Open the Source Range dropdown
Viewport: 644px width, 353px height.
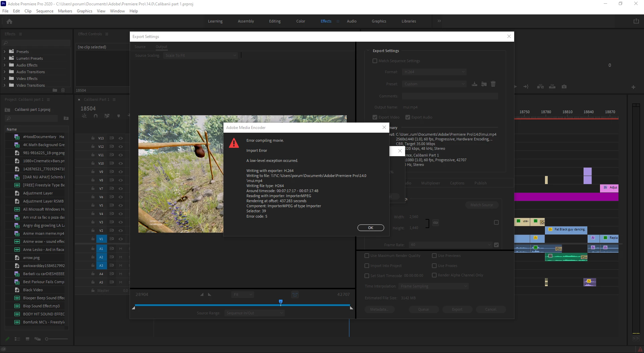tap(255, 313)
